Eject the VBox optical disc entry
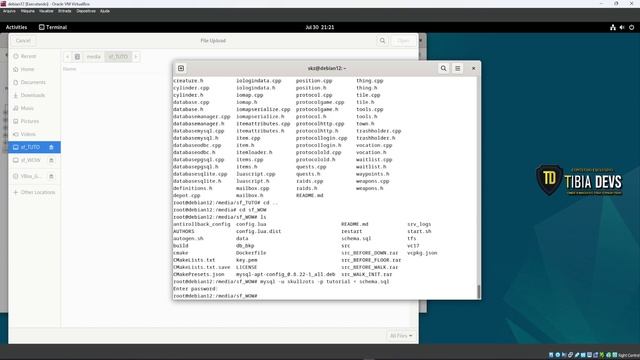The height and width of the screenshot is (360, 640). tap(51, 176)
